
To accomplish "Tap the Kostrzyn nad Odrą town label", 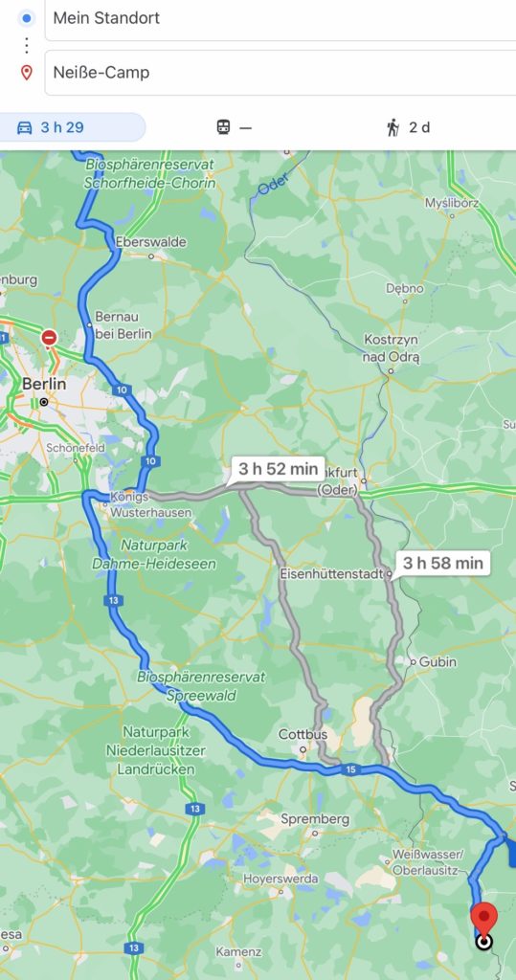I will tap(392, 348).
